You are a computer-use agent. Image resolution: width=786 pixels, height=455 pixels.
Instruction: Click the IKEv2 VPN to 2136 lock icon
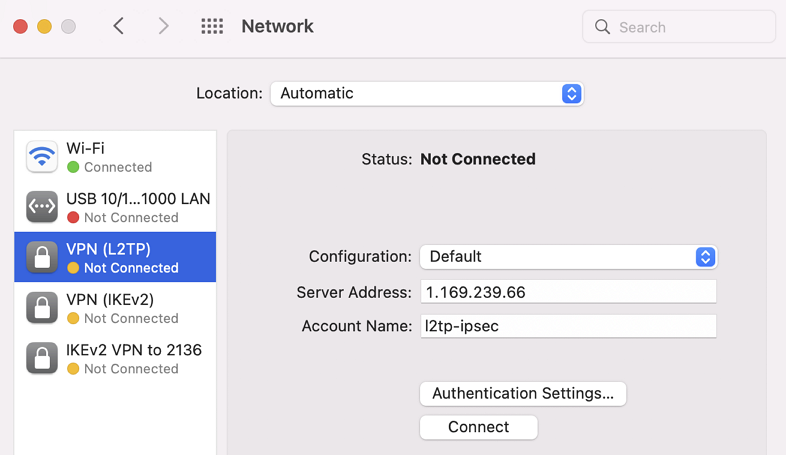click(42, 358)
